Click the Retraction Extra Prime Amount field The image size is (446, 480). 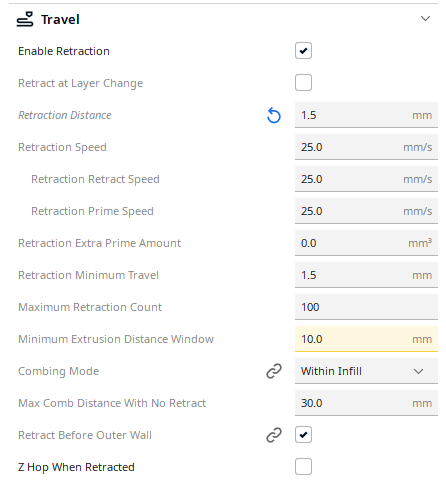[x=366, y=243]
